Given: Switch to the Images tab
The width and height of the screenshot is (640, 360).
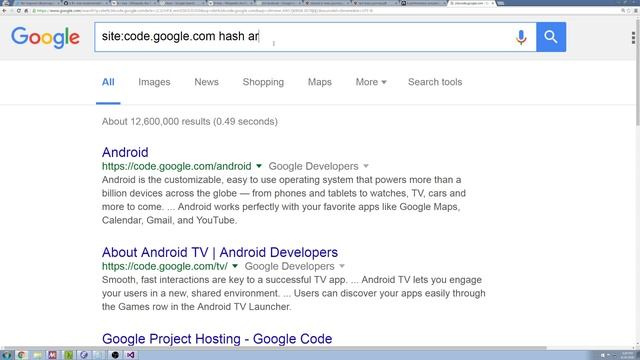Looking at the screenshot, I should [x=154, y=82].
